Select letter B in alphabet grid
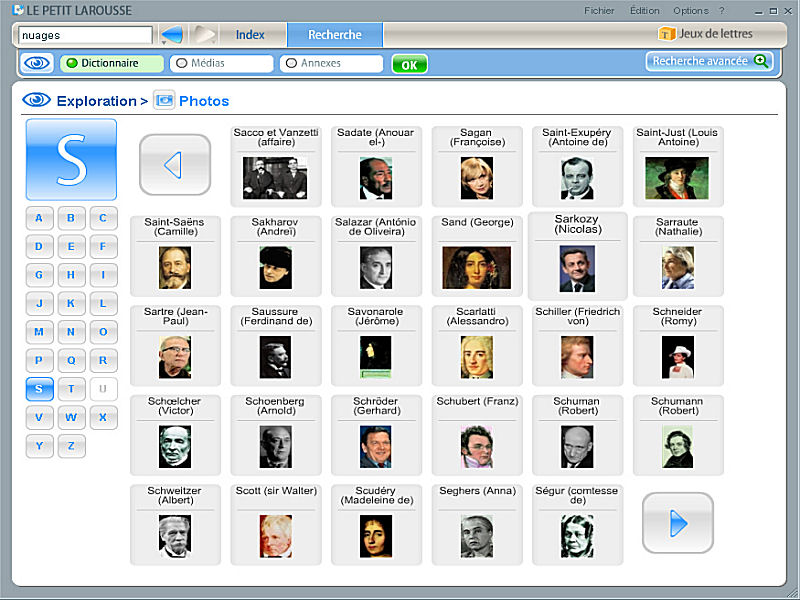Viewport: 800px width, 600px height. pyautogui.click(x=71, y=218)
